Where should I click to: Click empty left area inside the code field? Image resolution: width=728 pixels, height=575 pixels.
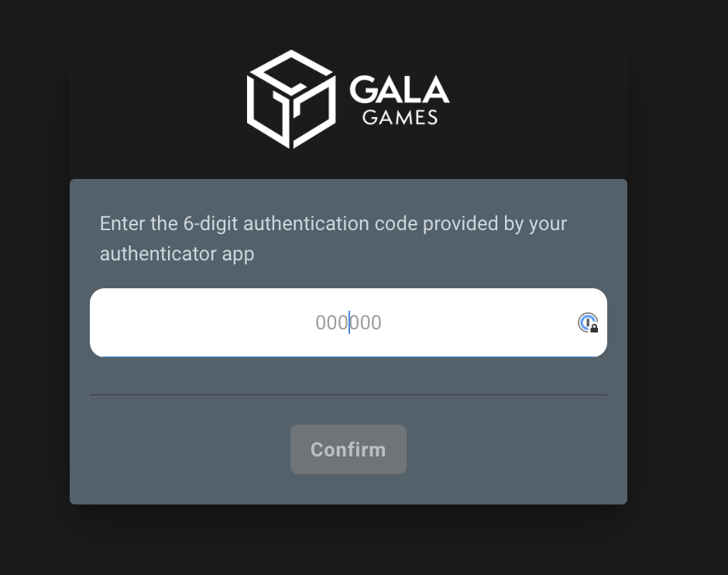pos(200,322)
